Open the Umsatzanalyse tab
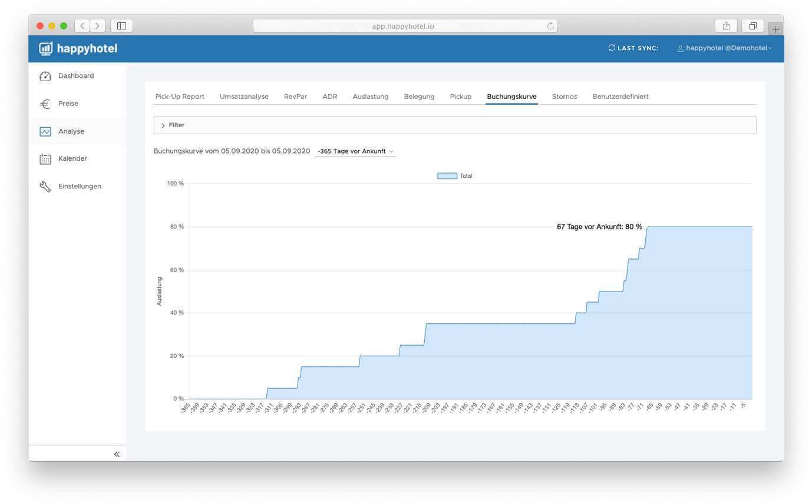This screenshot has width=812, height=504. tap(244, 97)
